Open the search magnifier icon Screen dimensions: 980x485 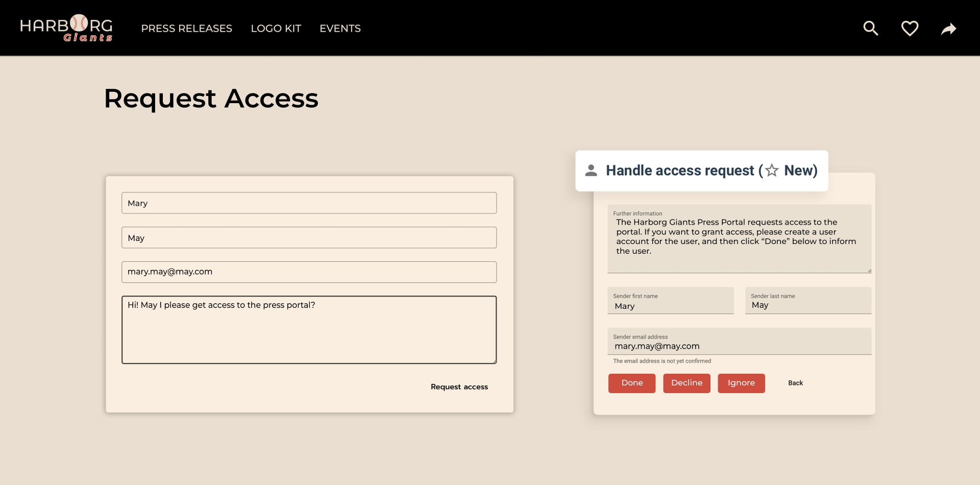tap(871, 28)
